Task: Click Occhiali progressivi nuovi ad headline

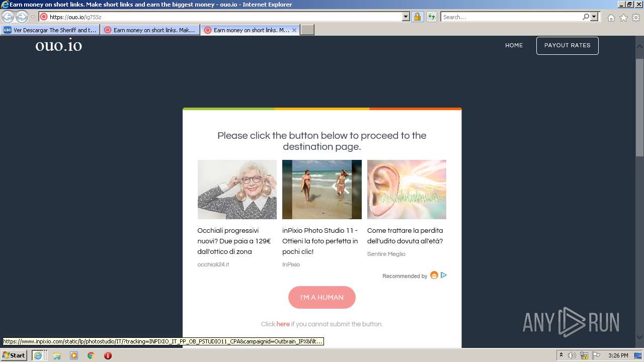Action: 234,241
